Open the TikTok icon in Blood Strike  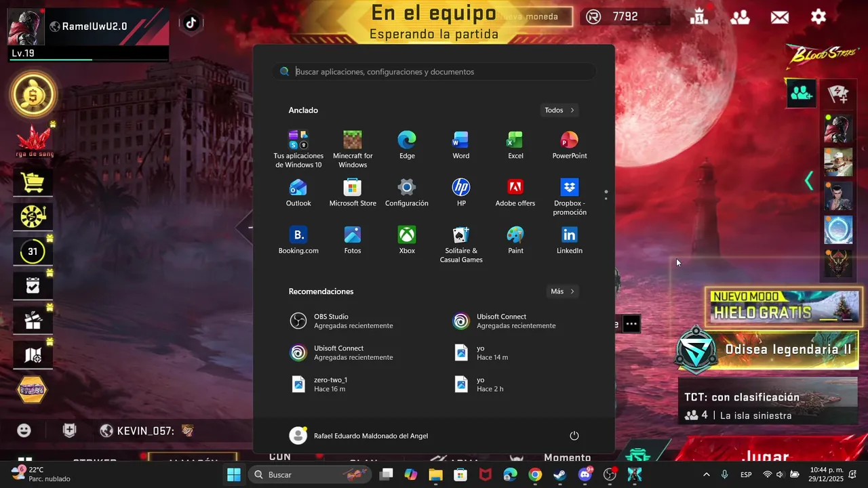pyautogui.click(x=191, y=23)
